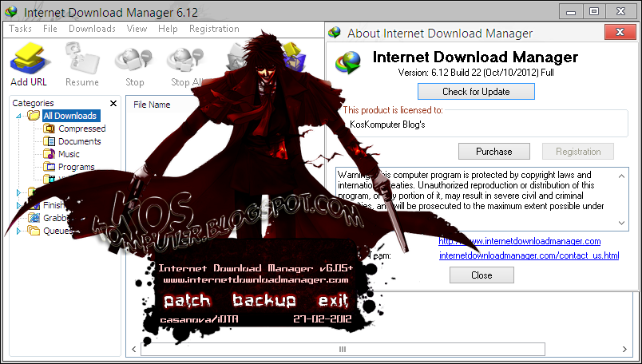
Task: Click exit in the patcher window
Action: point(333,300)
